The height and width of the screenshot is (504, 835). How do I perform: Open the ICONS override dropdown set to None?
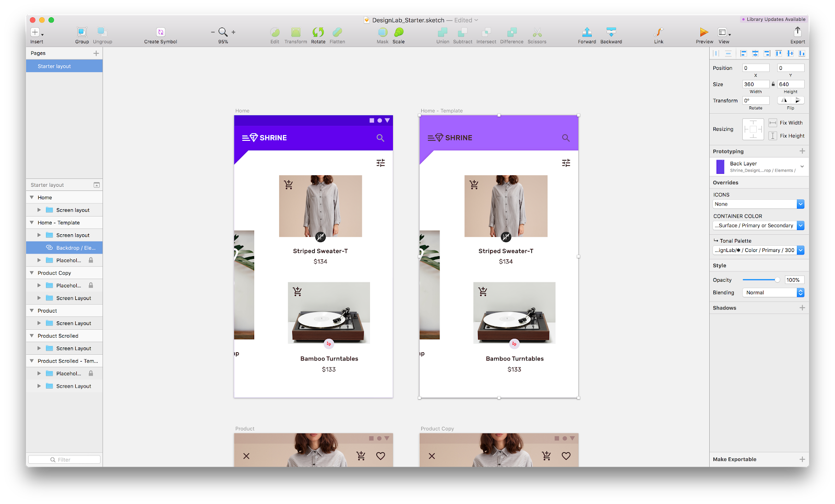pyautogui.click(x=800, y=204)
